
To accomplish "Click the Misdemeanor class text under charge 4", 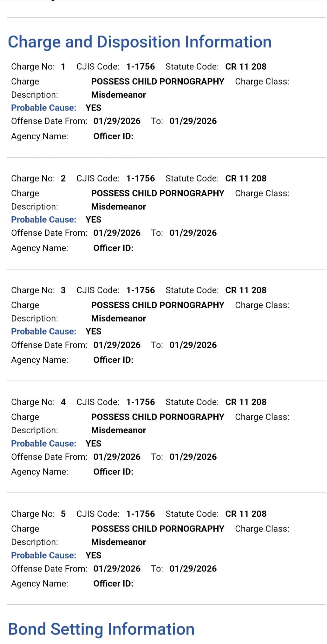I will pos(118,430).
